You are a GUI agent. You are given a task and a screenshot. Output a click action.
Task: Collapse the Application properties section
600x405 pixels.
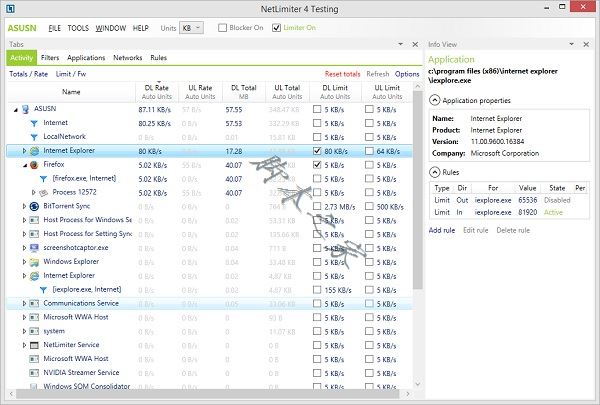tap(433, 100)
